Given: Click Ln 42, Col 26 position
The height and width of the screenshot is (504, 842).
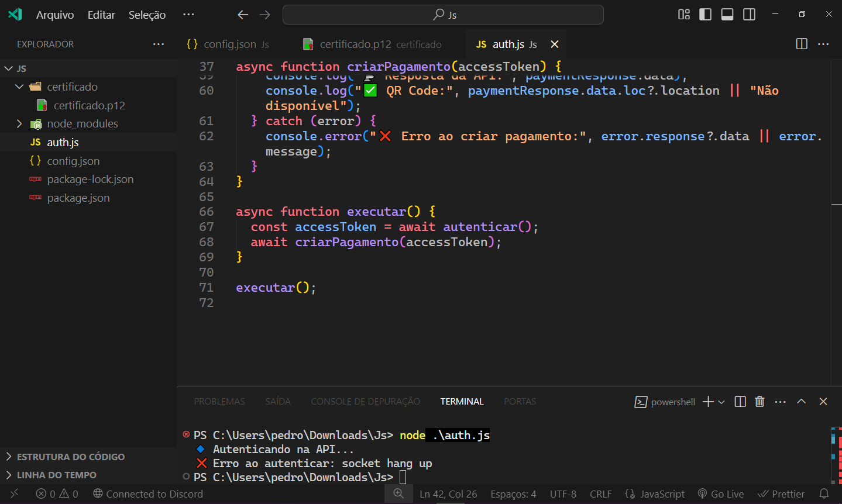Looking at the screenshot, I should 448,494.
